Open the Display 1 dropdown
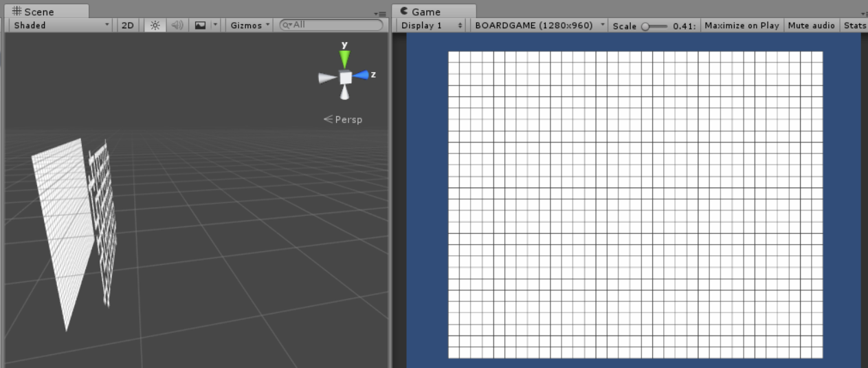Viewport: 868px width, 368px height. [x=432, y=25]
